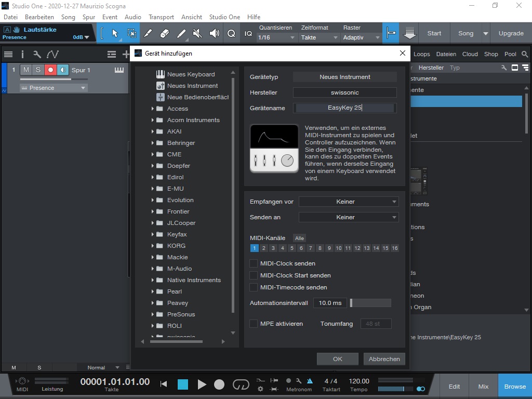Solo Spur 1 with S button
This screenshot has width=532, height=399.
(38, 70)
